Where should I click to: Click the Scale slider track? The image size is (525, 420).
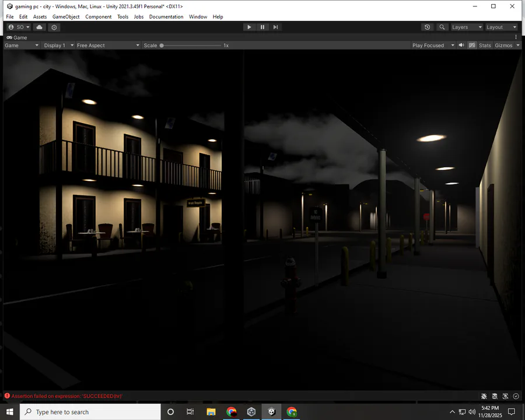coord(191,45)
